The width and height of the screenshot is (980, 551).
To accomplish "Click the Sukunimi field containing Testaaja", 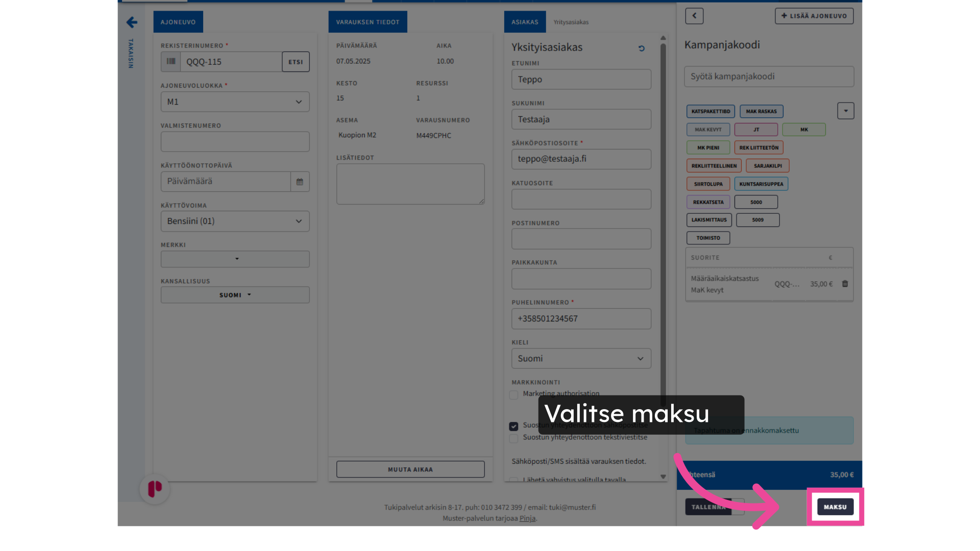I will (581, 119).
